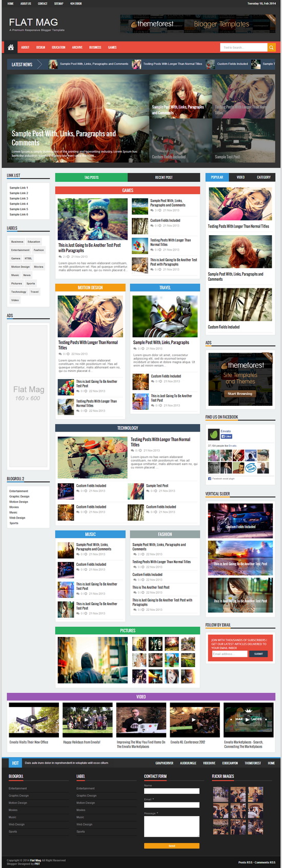Open the large hooded-figure thumbnail in Pictures
The width and height of the screenshot is (282, 868).
coord(93,660)
